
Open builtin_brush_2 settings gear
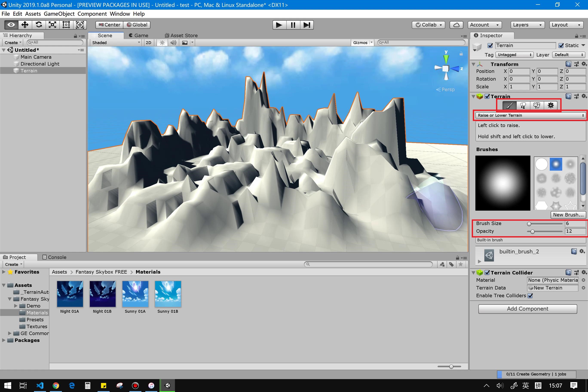tap(582, 251)
